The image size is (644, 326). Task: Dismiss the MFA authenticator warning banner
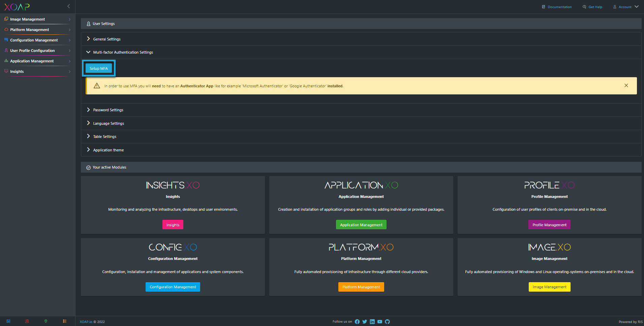(626, 86)
